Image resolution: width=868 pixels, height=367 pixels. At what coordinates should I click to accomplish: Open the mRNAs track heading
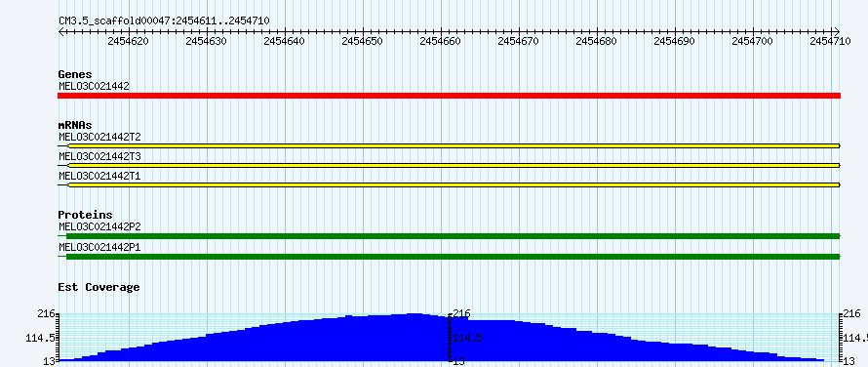pos(75,125)
